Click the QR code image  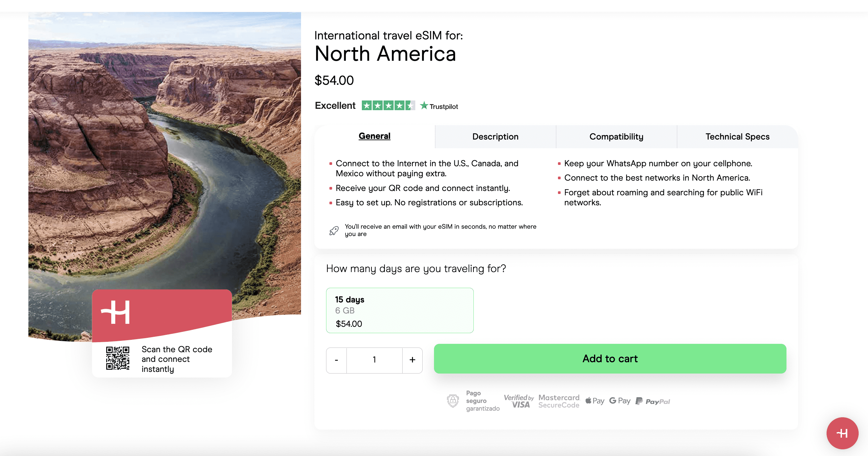(118, 358)
